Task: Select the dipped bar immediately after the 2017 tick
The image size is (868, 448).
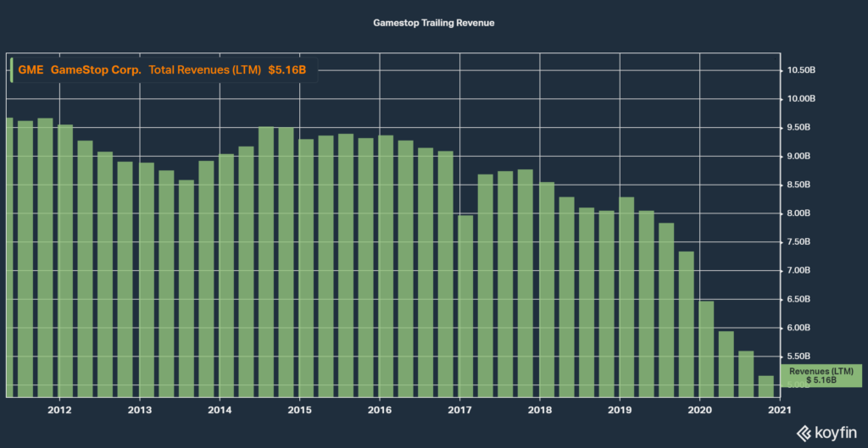Action: (x=466, y=307)
